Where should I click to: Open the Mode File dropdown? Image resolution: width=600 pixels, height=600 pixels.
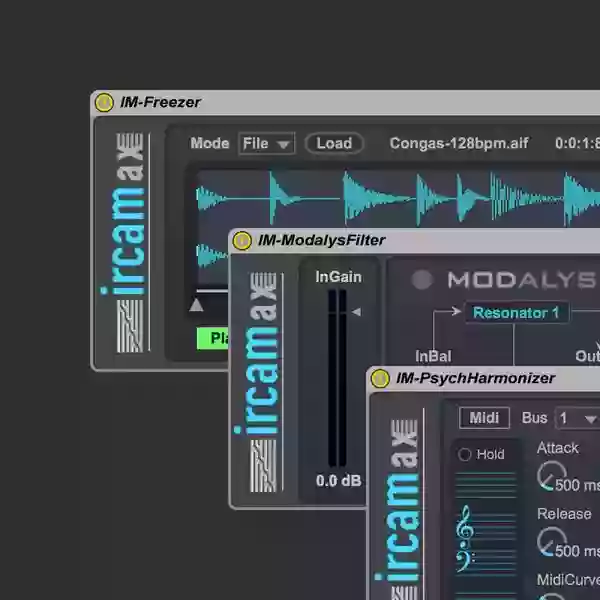[x=266, y=144]
